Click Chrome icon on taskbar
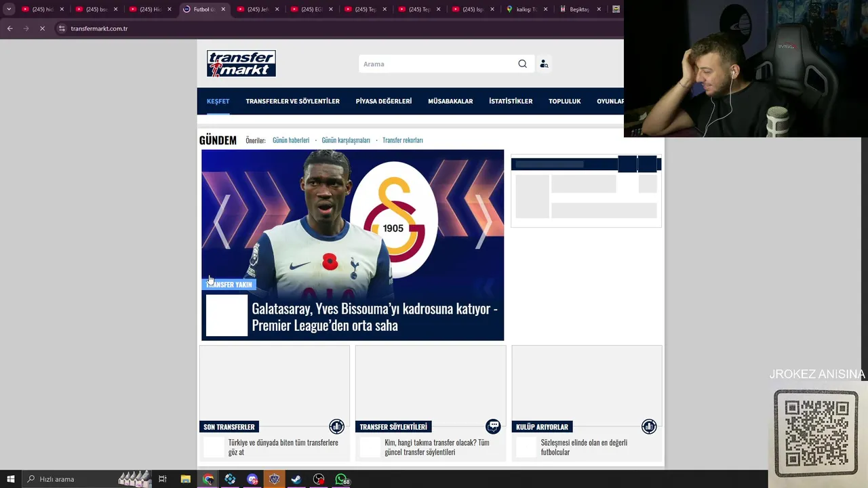Image resolution: width=868 pixels, height=488 pixels. tap(208, 479)
